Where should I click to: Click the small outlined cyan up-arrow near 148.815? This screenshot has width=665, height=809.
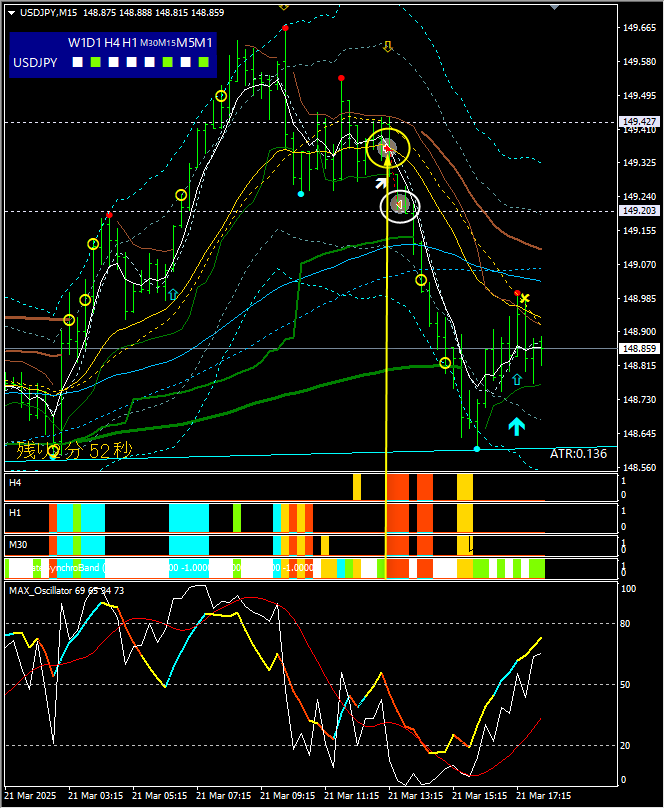click(x=517, y=380)
